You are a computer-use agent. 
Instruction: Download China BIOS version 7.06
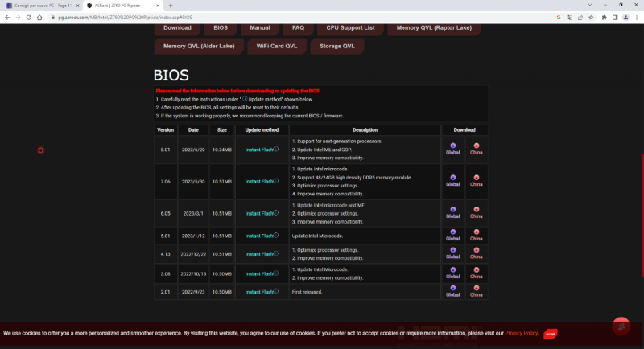coord(476,181)
